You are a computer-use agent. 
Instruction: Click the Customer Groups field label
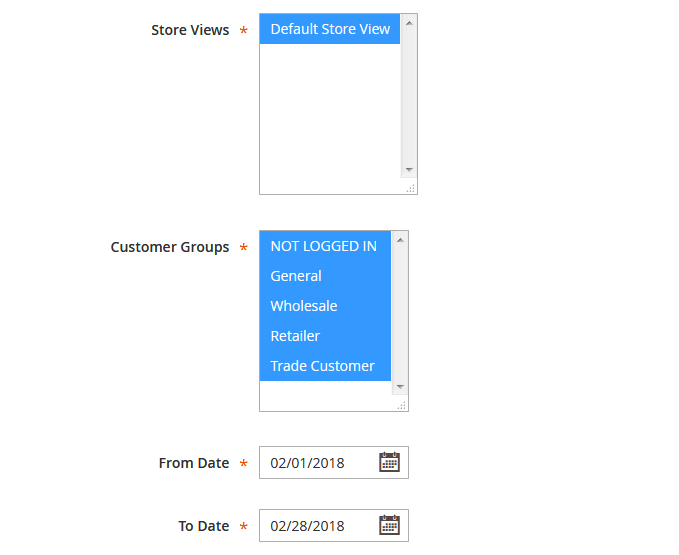click(x=170, y=247)
